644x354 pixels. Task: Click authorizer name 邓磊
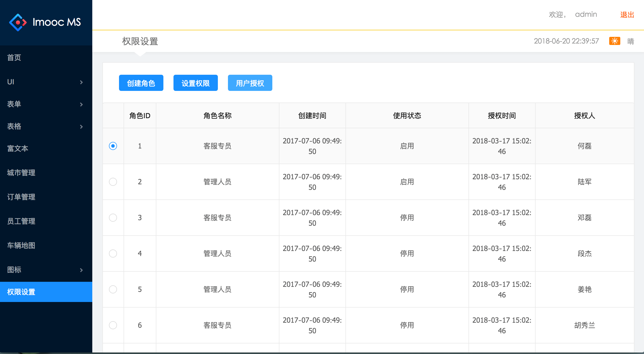coord(585,218)
